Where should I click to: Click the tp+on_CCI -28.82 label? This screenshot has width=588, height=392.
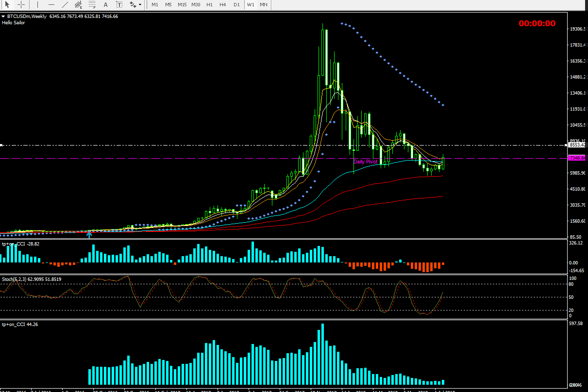pyautogui.click(x=21, y=244)
